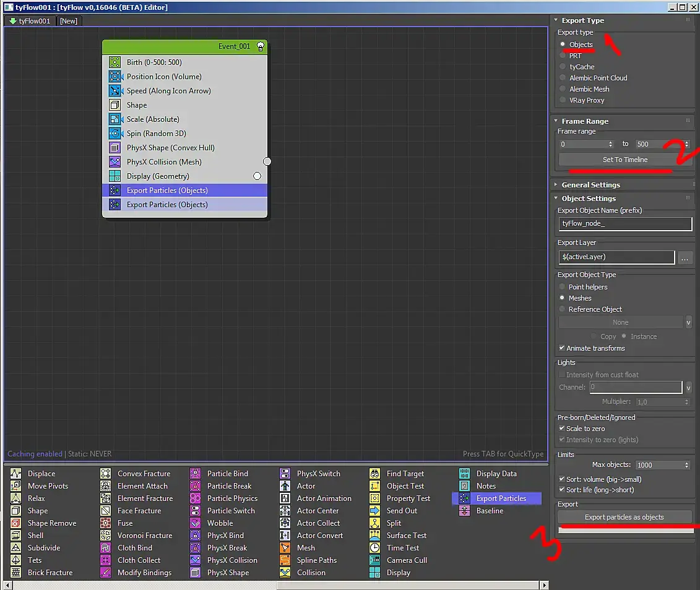Toggle the Event_001 lightbulb icon
The height and width of the screenshot is (590, 700).
pos(261,46)
